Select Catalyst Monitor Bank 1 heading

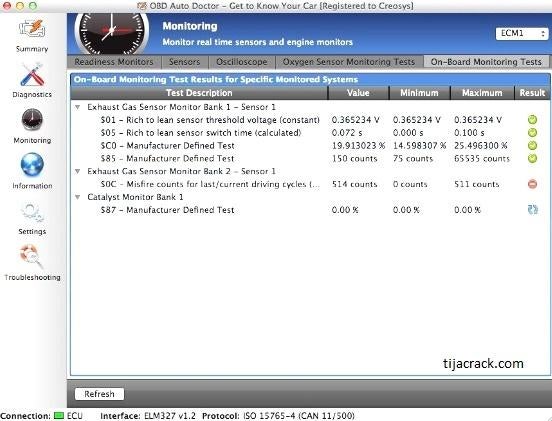coord(135,197)
